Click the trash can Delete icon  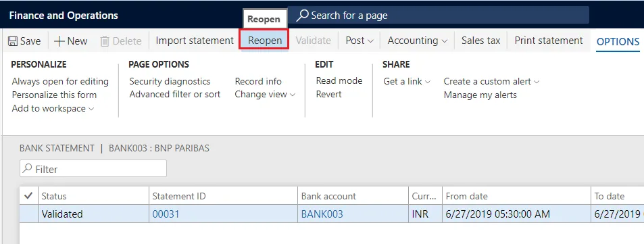pos(105,41)
